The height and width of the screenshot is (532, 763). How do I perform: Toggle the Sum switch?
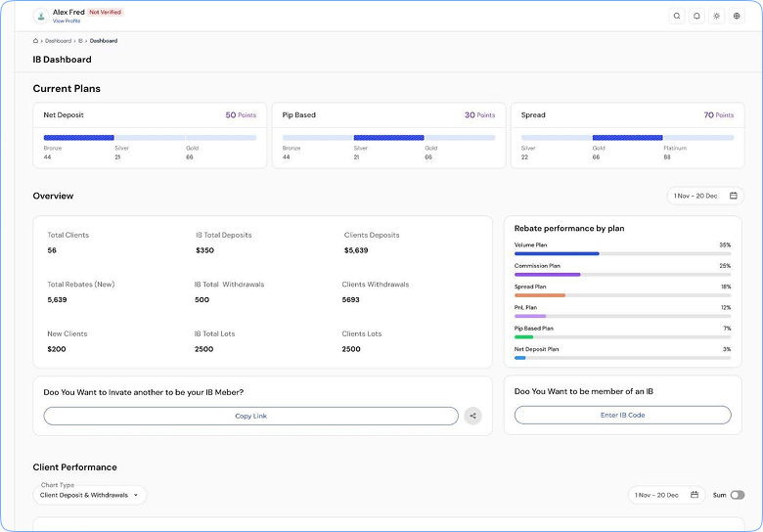tap(738, 495)
